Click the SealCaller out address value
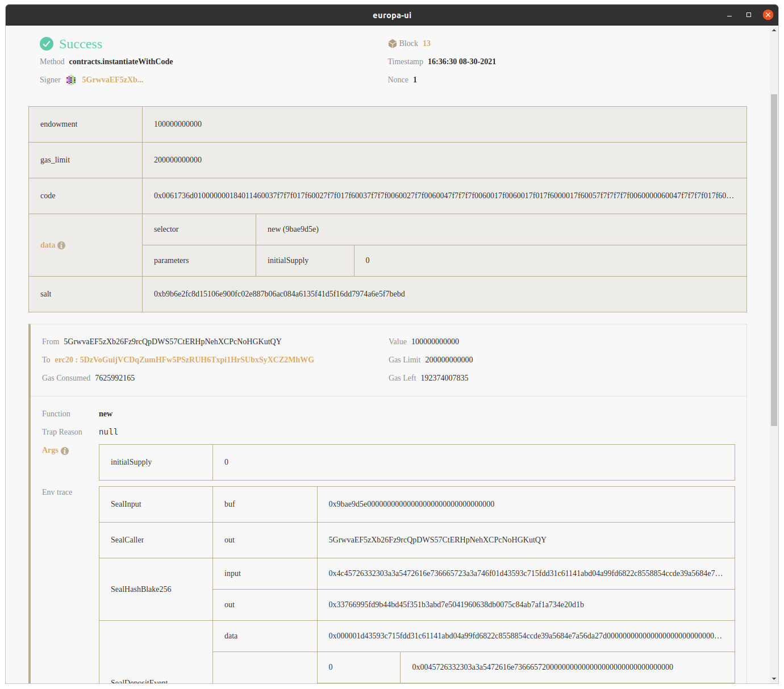 pos(437,540)
